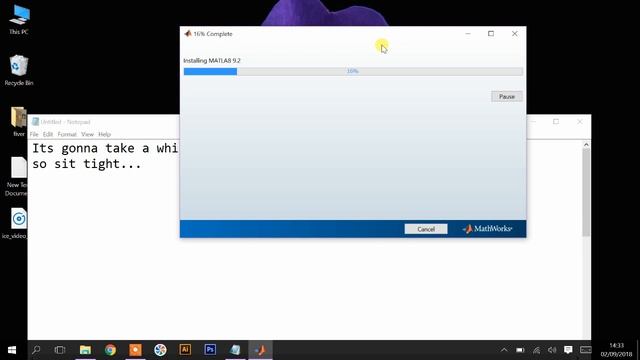640x360 pixels.
Task: Select the fiver folder on desktop
Action: pos(19,121)
